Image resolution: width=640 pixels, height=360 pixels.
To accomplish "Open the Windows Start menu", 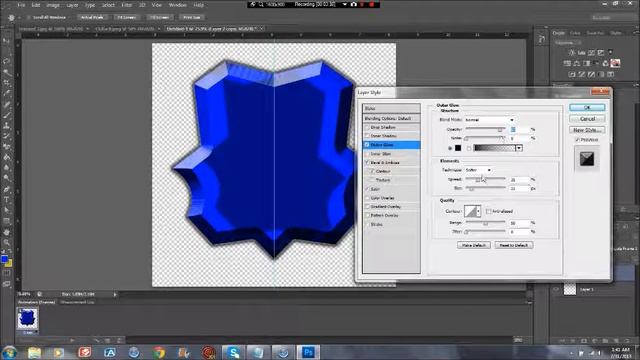I will (x=9, y=352).
